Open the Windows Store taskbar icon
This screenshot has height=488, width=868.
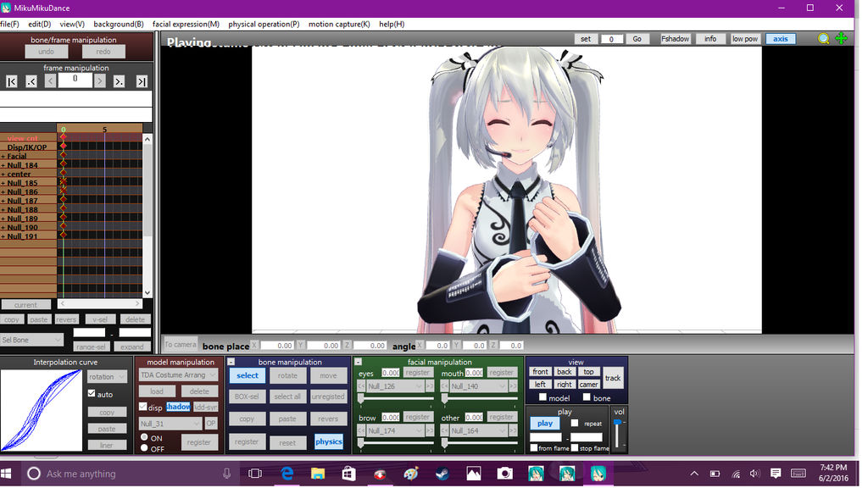pyautogui.click(x=348, y=474)
